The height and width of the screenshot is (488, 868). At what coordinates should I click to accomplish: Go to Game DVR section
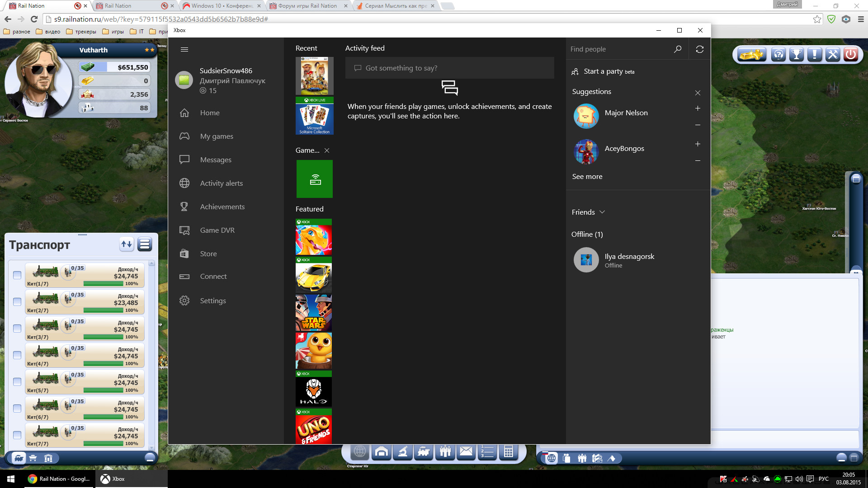[x=217, y=230]
